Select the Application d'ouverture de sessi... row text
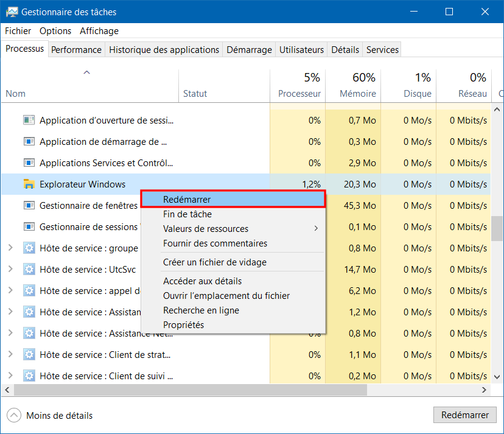This screenshot has height=434, width=504. (107, 121)
